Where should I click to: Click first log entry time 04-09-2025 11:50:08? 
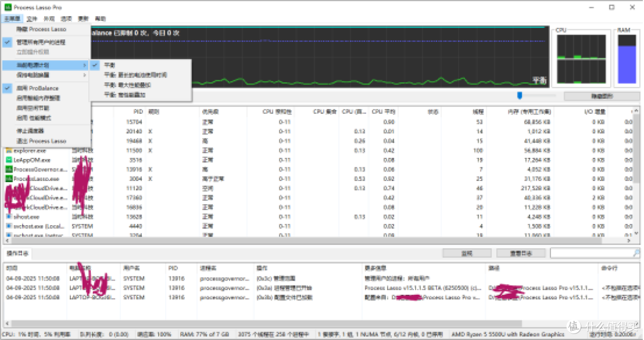(x=33, y=279)
